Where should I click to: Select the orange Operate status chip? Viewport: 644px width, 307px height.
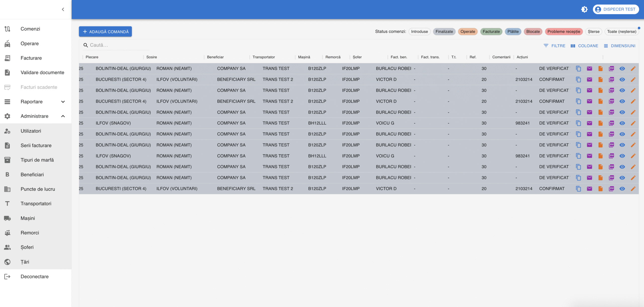coord(468,31)
